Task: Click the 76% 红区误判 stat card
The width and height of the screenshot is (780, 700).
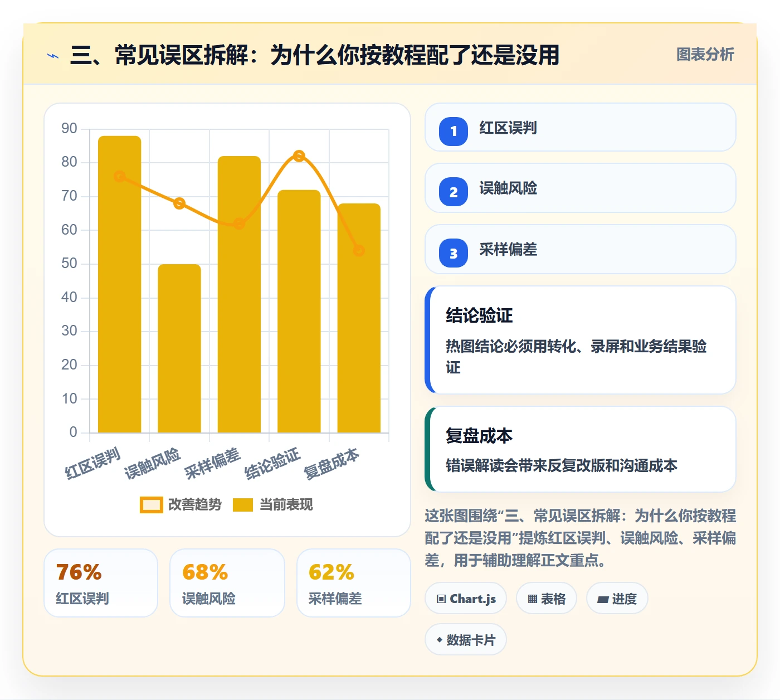Action: click(x=101, y=583)
